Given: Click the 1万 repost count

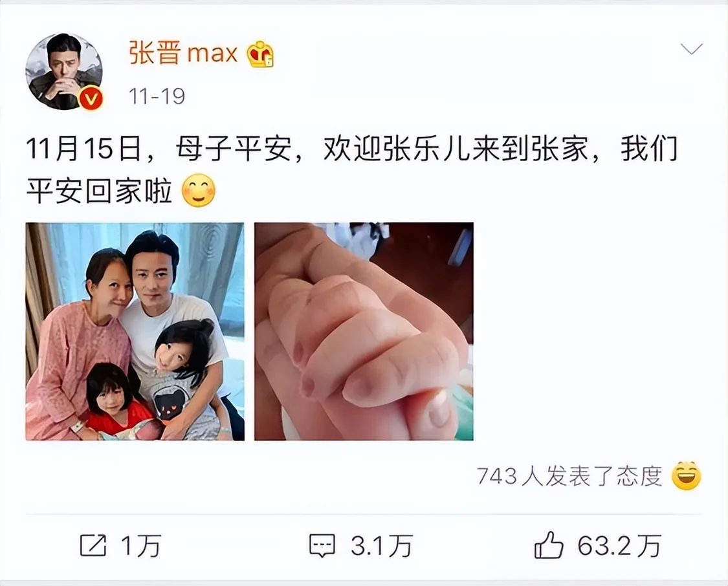Looking at the screenshot, I should click(x=141, y=546).
